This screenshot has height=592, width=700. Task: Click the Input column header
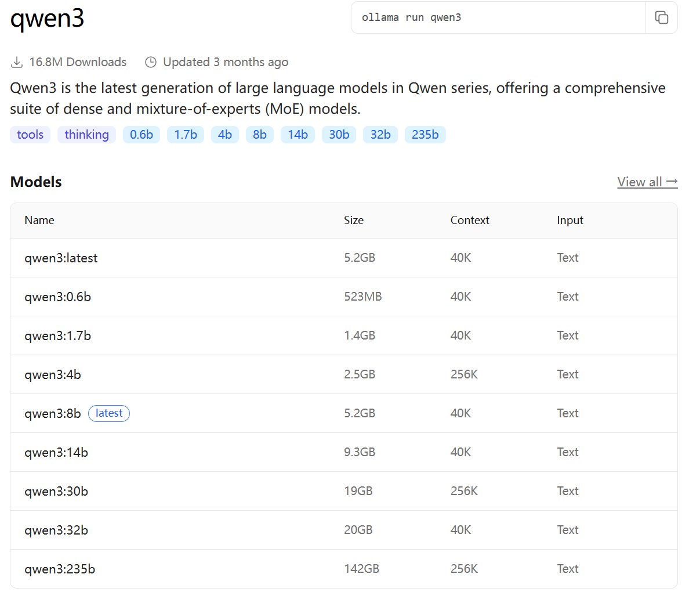[x=570, y=221]
